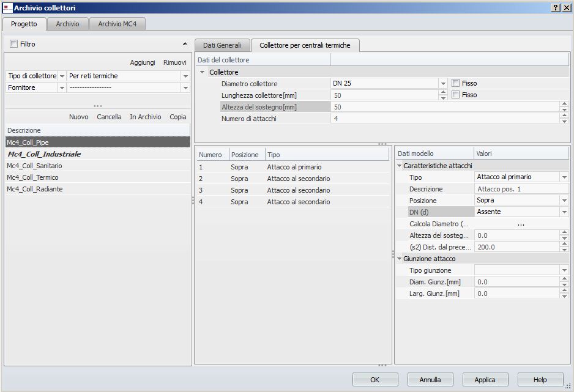The image size is (574, 392).
Task: Collapse the Giunzione attacco section
Action: [400, 259]
